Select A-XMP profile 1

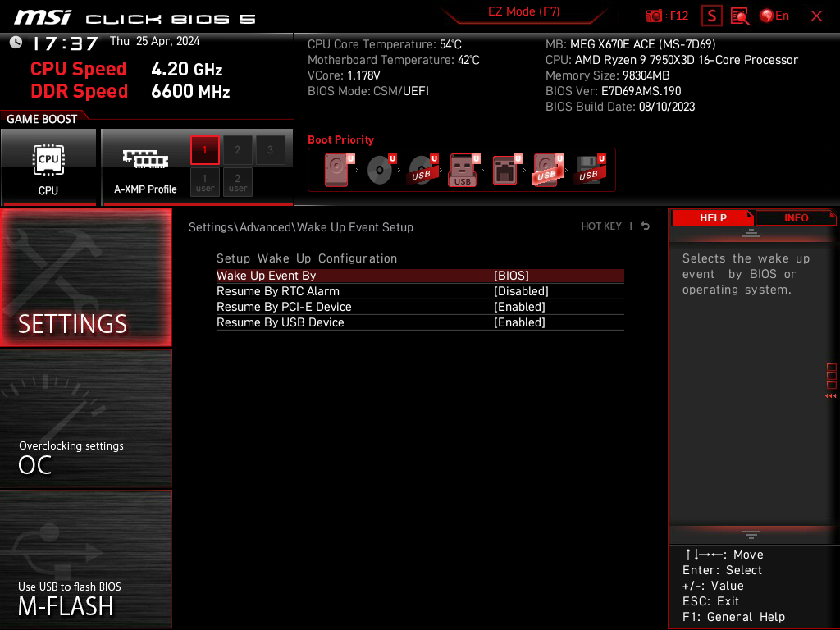click(204, 150)
